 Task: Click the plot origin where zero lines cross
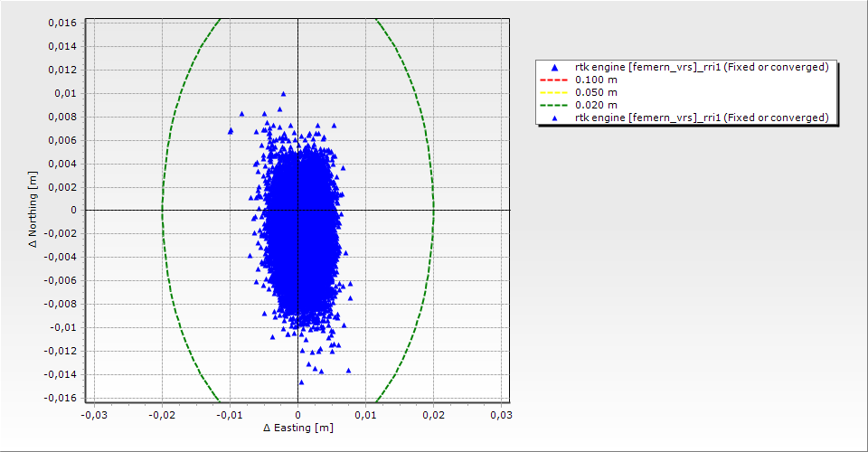pos(297,210)
